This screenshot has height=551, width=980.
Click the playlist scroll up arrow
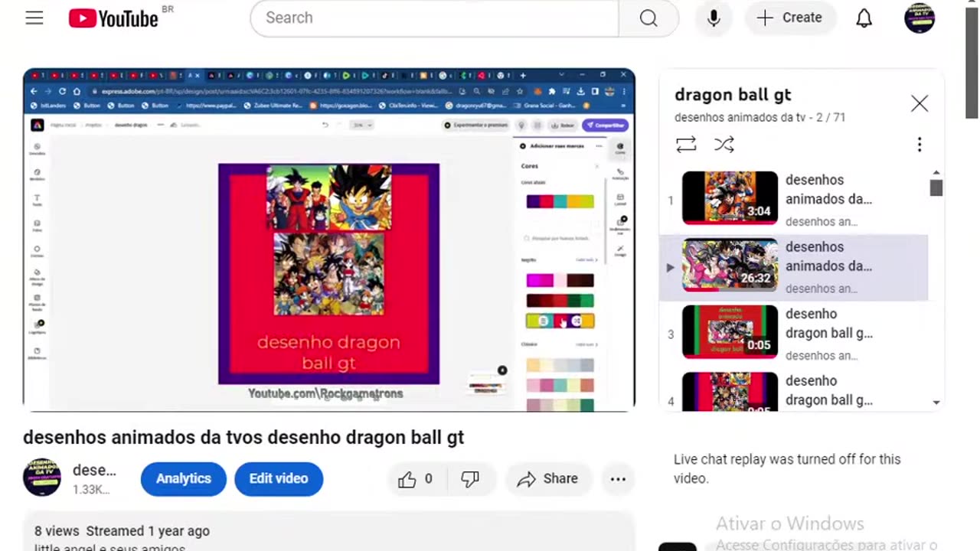click(936, 173)
